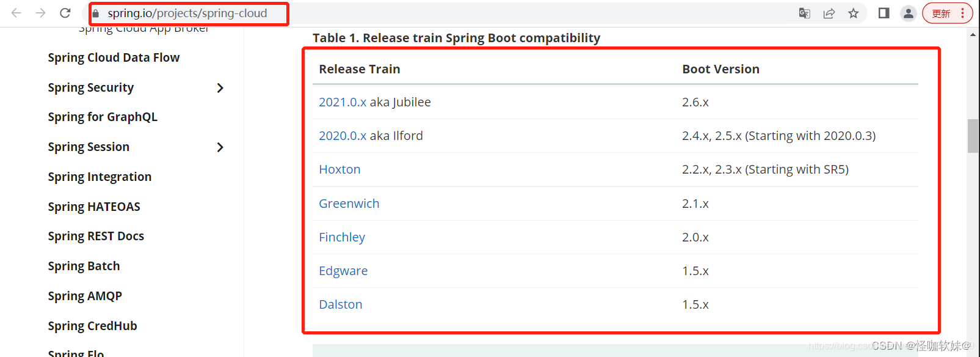Bookmark this page with star icon
The height and width of the screenshot is (357, 980).
(854, 13)
